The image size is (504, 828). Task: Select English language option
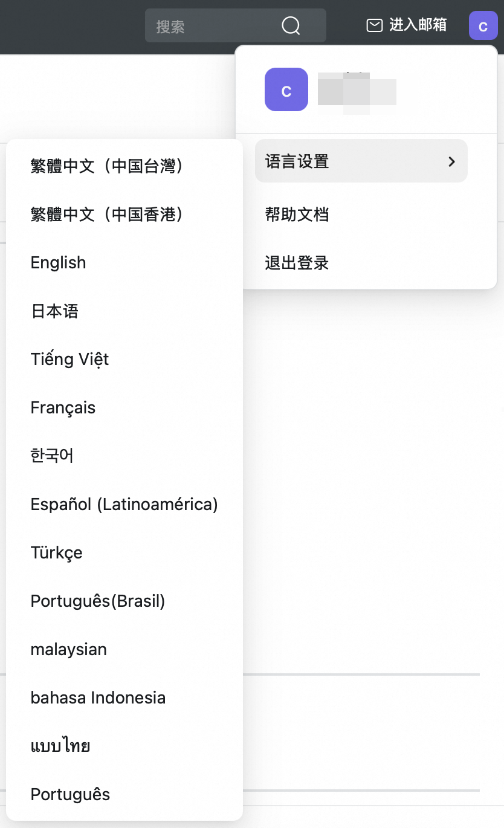point(59,263)
